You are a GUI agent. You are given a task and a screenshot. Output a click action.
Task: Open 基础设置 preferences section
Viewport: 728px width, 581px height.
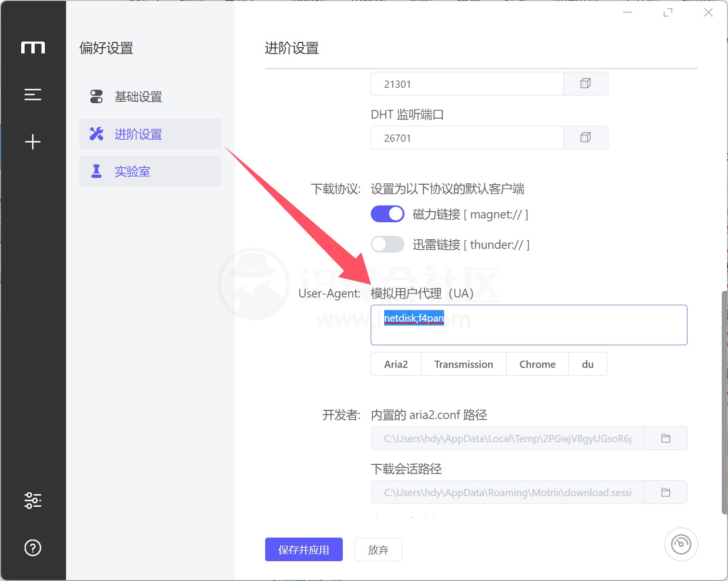click(x=150, y=96)
